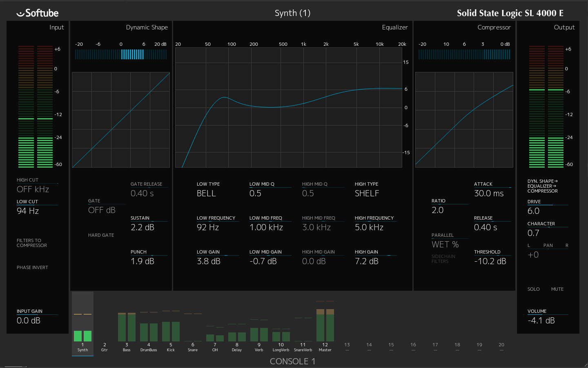Click the CONSOLE 1 label
The image size is (588, 368).
click(292, 361)
